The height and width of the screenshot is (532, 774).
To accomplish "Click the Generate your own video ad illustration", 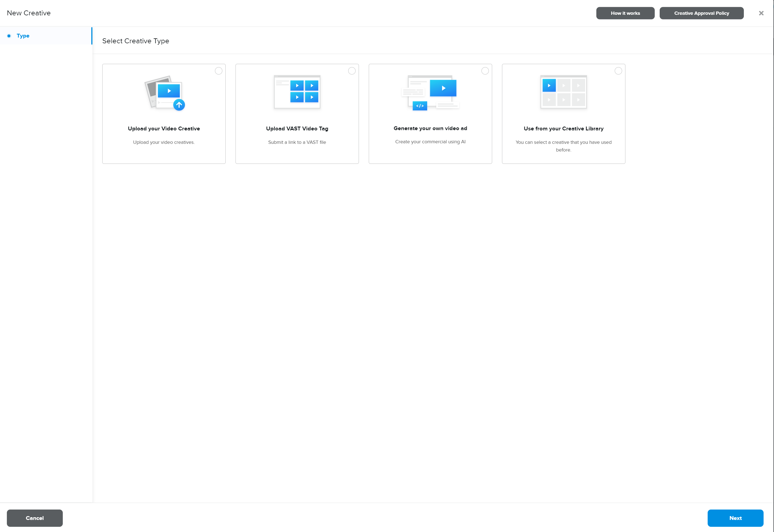I will point(430,93).
